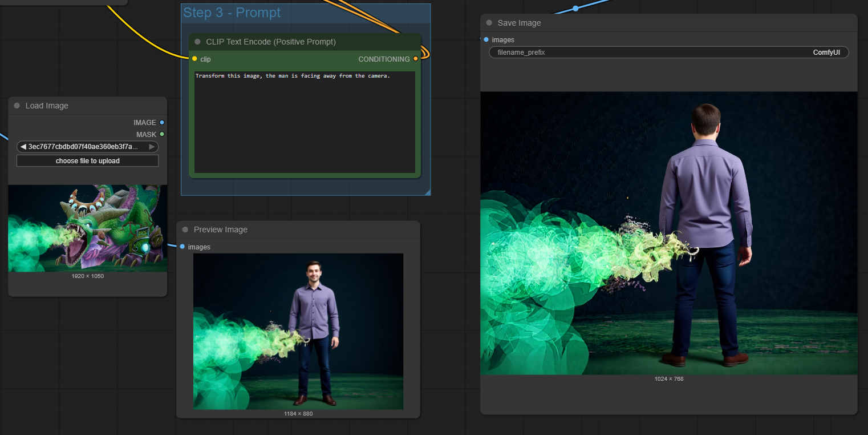This screenshot has width=868, height=435.
Task: Collapse the Preview Image node via its dot
Action: [185, 229]
